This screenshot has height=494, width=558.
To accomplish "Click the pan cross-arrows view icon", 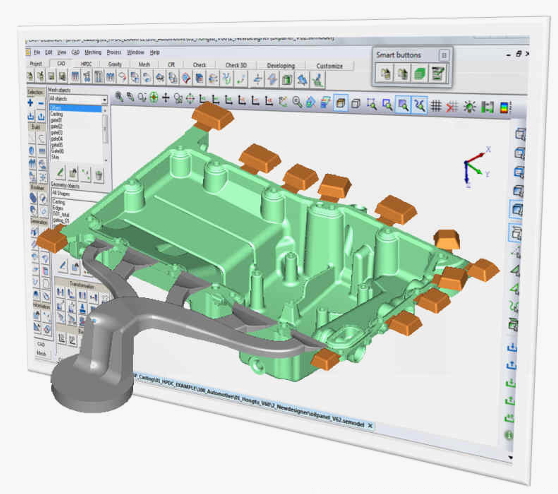I will (166, 97).
